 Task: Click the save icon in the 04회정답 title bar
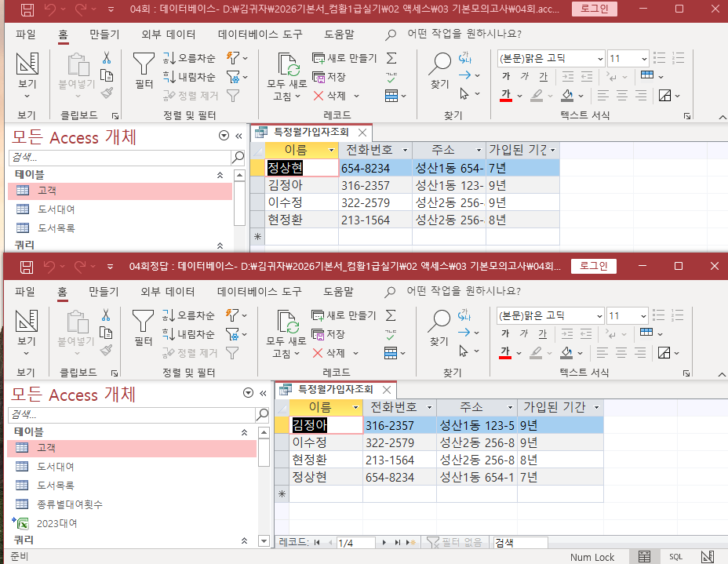[x=27, y=267]
